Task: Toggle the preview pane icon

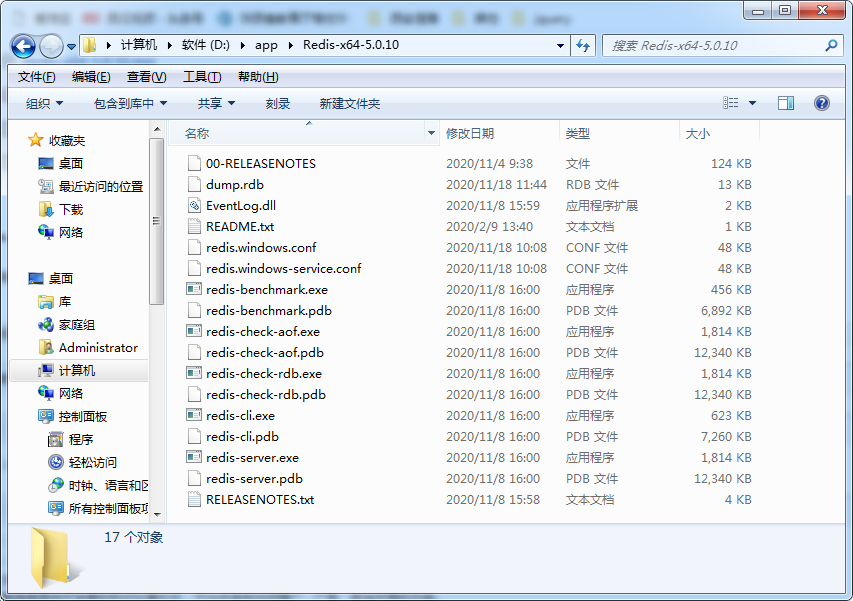Action: [786, 103]
